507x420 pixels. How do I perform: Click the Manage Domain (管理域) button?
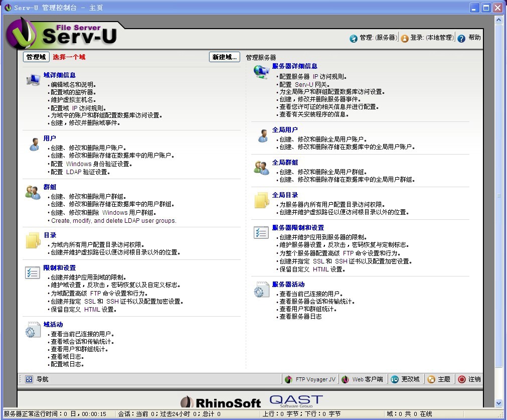point(36,57)
